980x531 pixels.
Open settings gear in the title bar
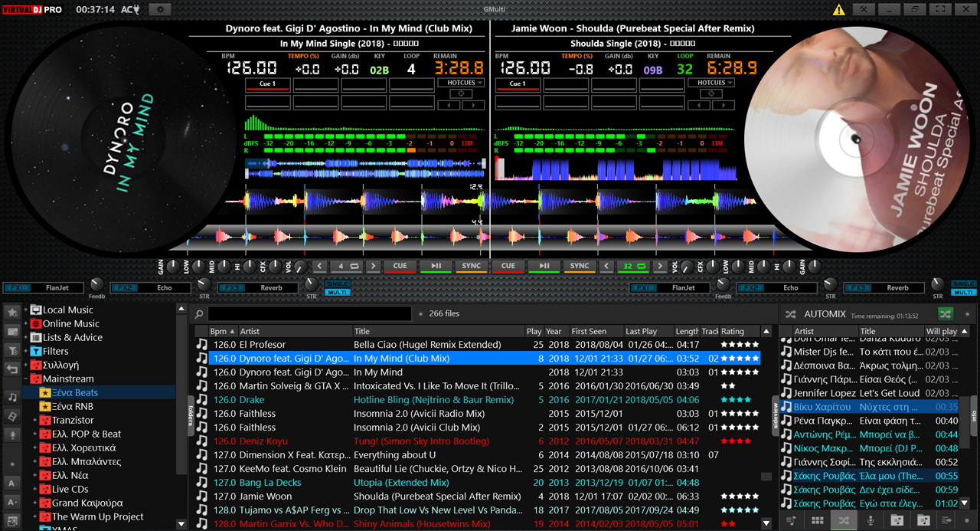point(160,9)
